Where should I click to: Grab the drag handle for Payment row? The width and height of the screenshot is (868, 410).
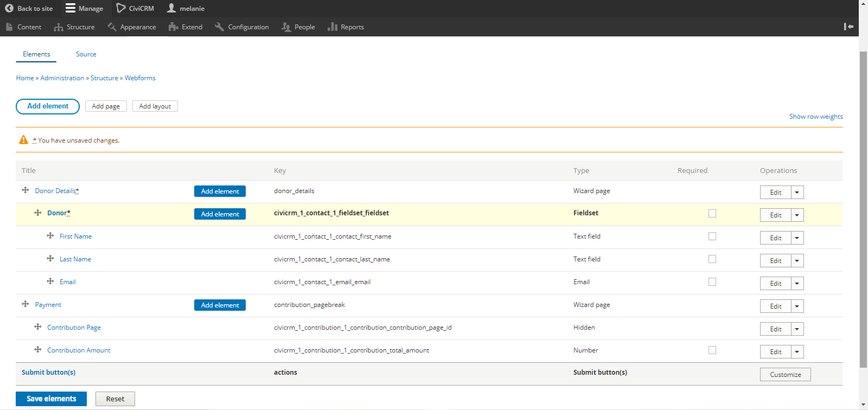coord(25,304)
